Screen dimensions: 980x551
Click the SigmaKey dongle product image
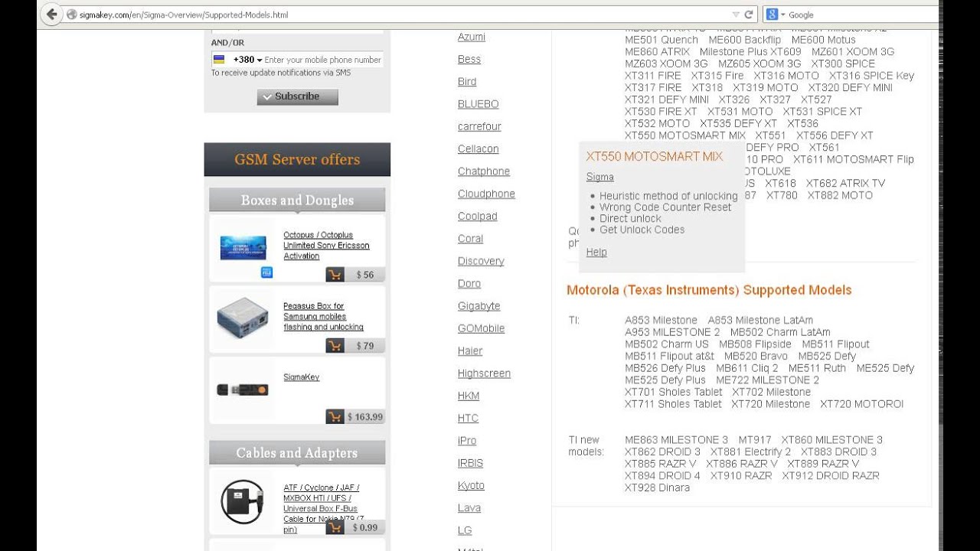tap(243, 390)
